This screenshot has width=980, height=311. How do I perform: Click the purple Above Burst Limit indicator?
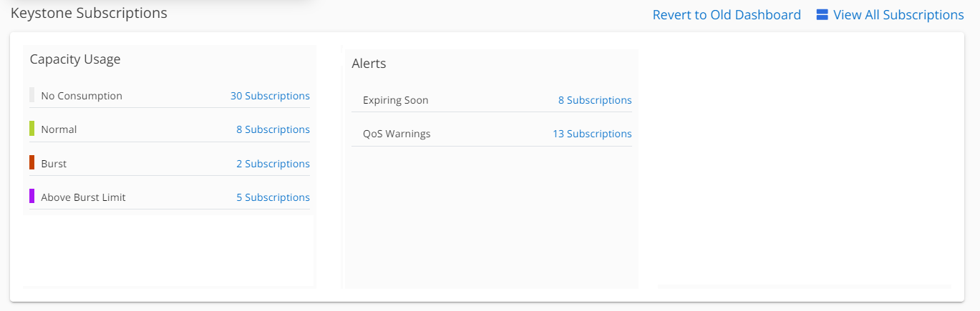[32, 196]
